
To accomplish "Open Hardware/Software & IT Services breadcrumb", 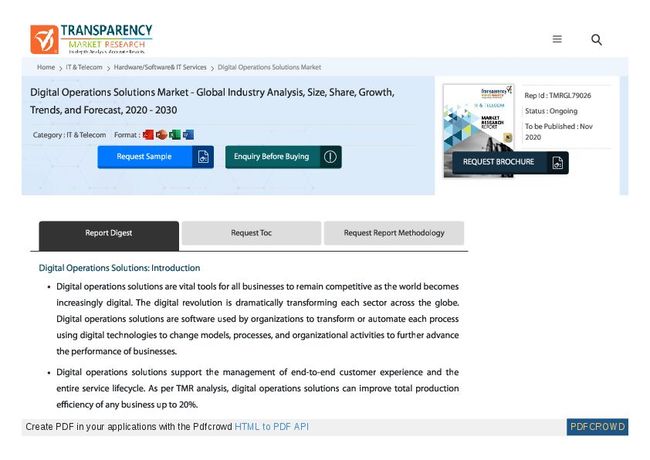I will 160,68.
